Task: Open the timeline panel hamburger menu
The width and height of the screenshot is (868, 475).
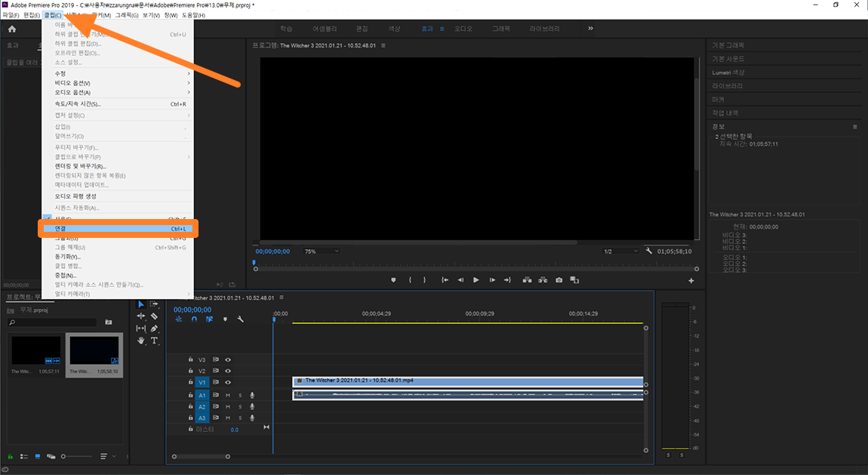Action: pos(282,298)
